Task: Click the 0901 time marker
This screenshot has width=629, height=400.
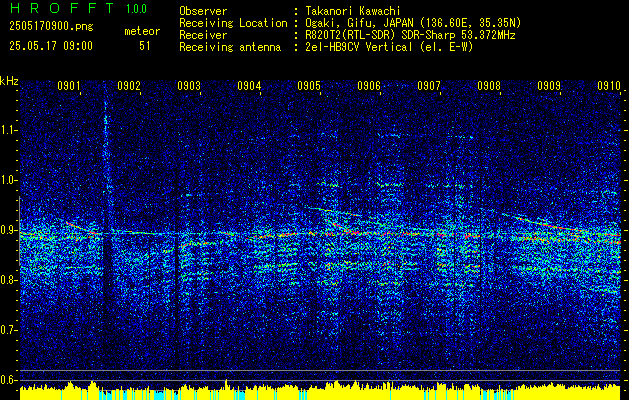Action: (69, 85)
